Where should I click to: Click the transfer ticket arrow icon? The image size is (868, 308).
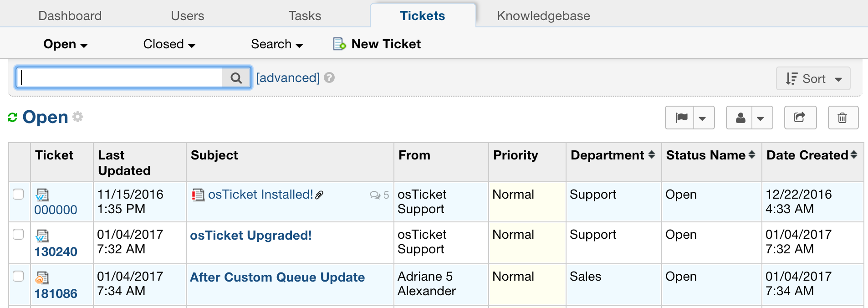click(800, 118)
